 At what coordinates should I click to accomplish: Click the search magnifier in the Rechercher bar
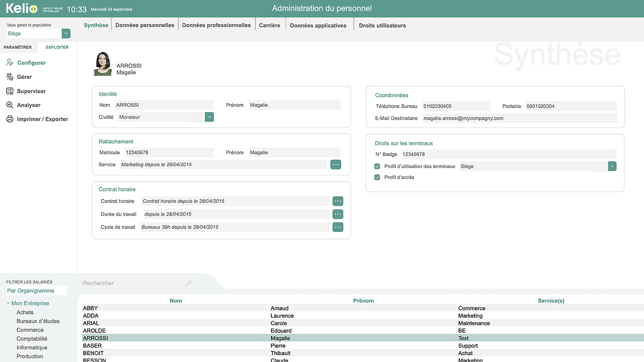(188, 283)
